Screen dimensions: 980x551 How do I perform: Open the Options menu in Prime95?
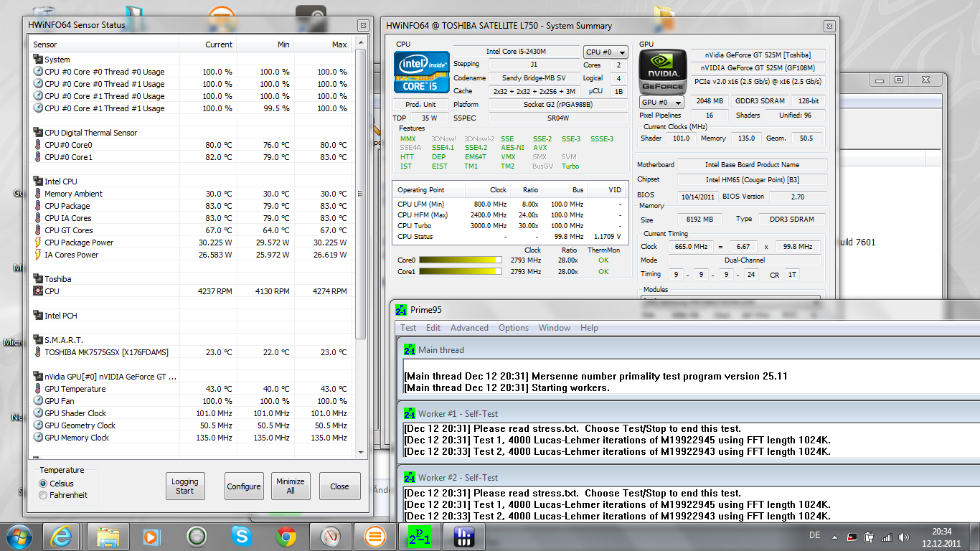tap(514, 328)
